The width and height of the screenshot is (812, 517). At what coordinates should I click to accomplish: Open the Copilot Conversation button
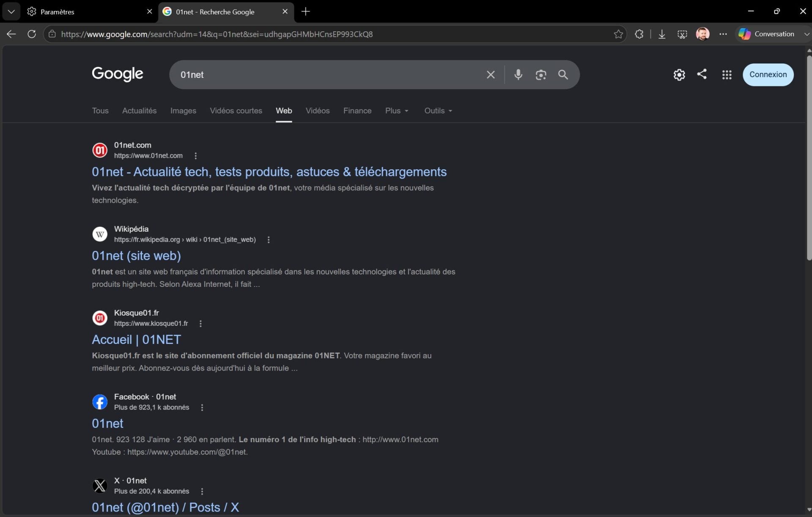click(766, 34)
